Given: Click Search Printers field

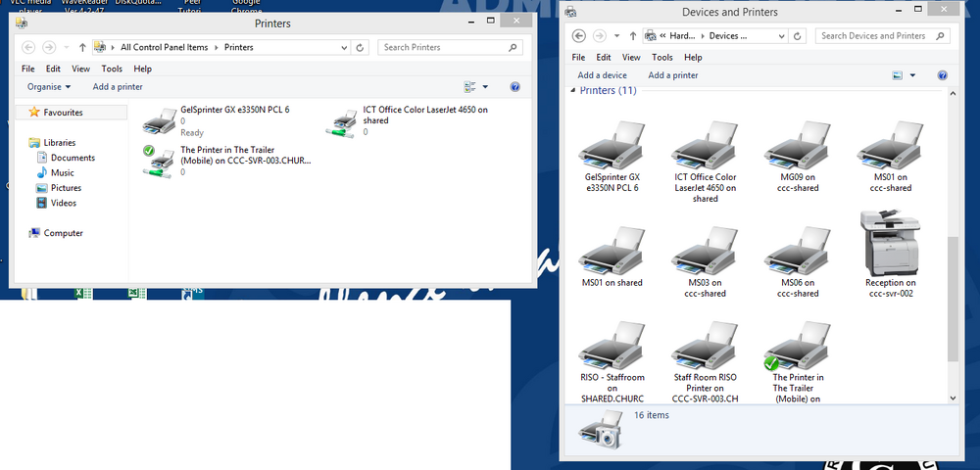Looking at the screenshot, I should [450, 47].
